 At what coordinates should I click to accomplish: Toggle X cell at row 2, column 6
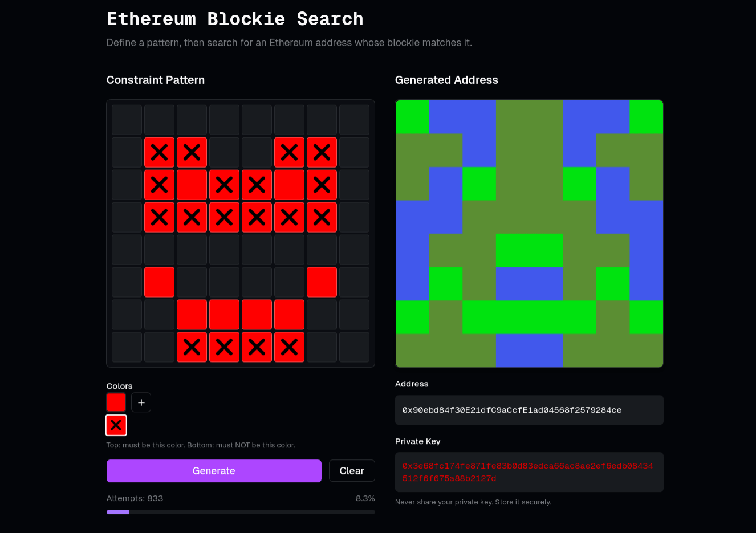point(289,152)
